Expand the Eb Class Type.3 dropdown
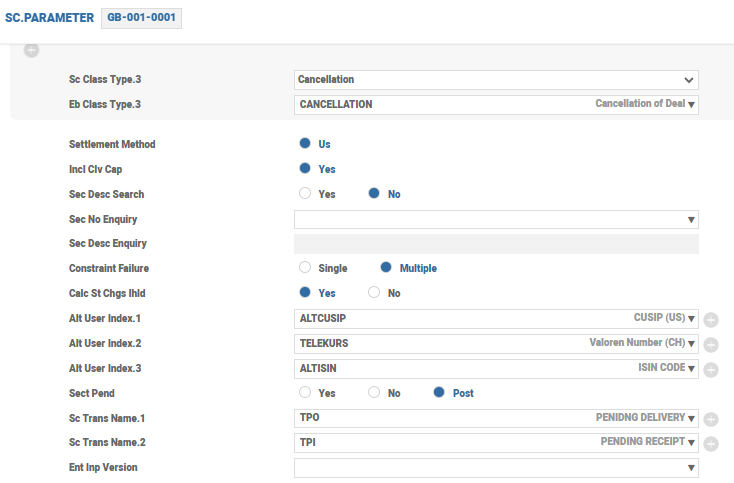 tap(692, 104)
